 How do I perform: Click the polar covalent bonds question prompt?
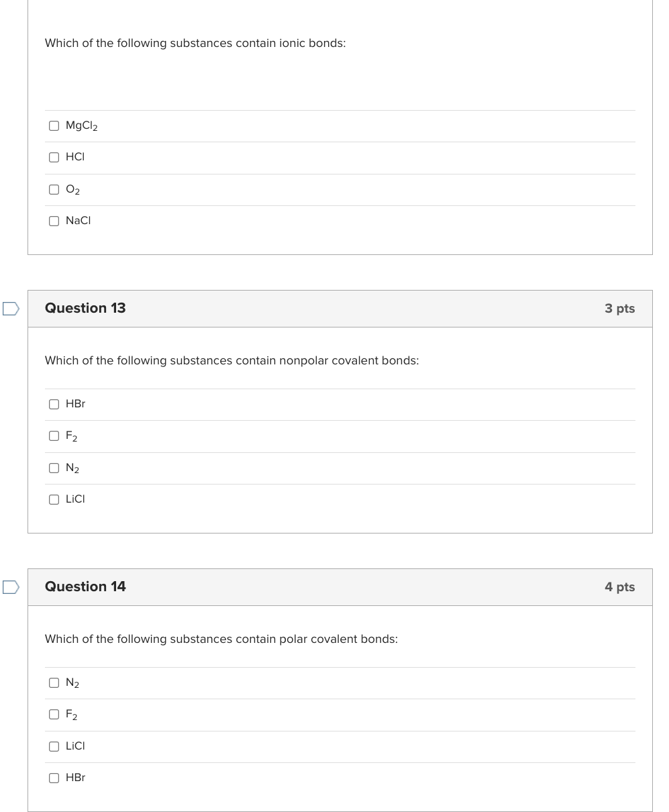[x=221, y=639]
